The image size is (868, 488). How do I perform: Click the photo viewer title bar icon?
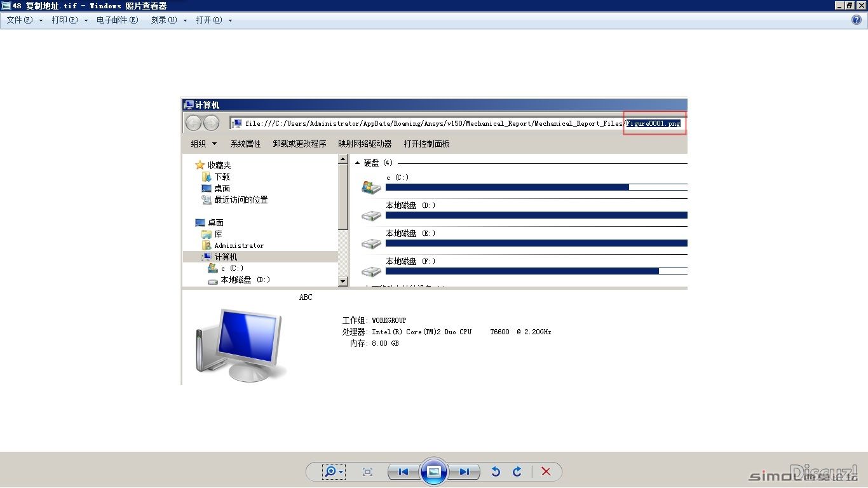pos(6,5)
